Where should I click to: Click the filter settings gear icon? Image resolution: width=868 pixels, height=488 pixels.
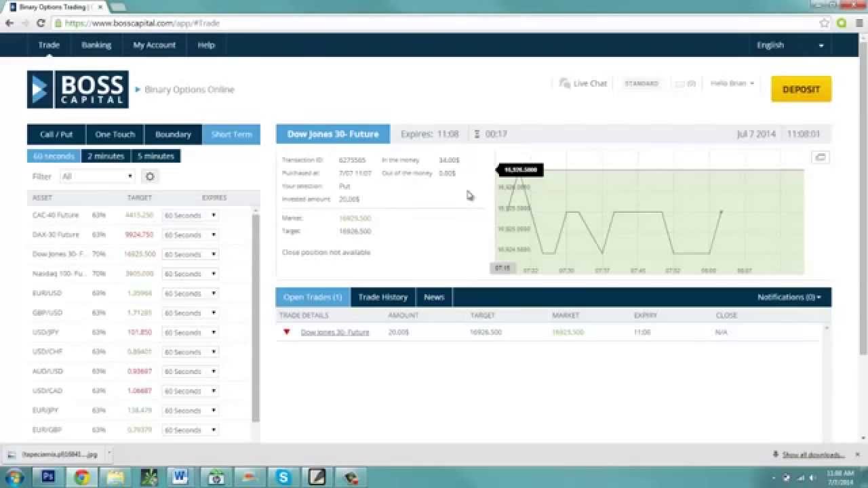[150, 176]
